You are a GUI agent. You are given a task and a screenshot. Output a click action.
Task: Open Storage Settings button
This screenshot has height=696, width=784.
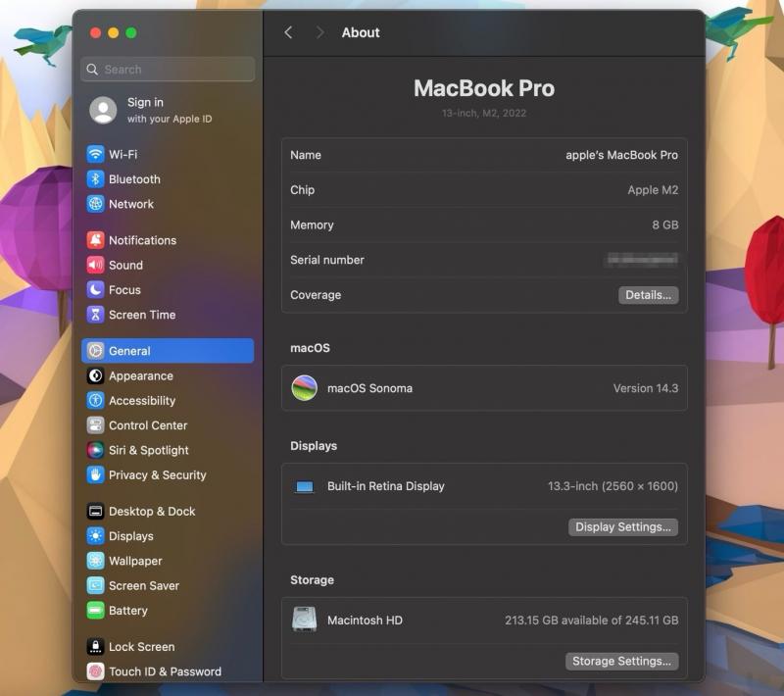[x=621, y=661]
